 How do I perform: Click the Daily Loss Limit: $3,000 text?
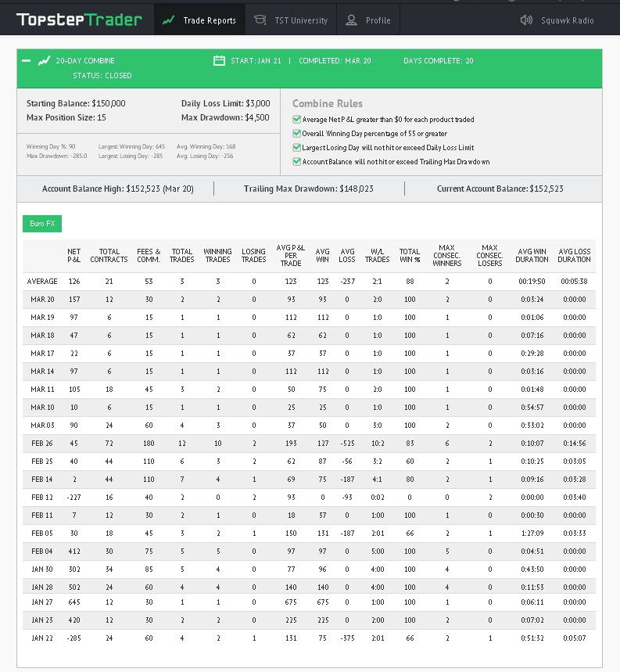[226, 103]
